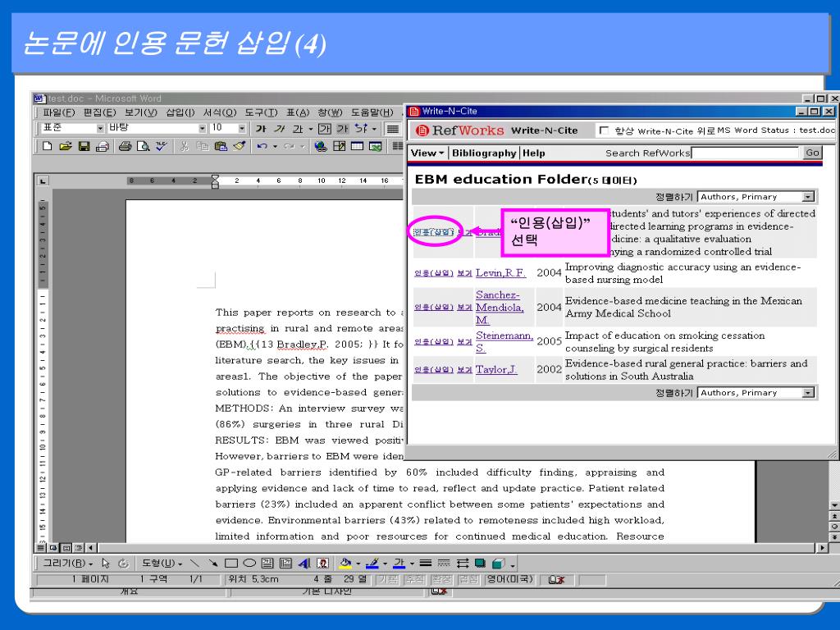The height and width of the screenshot is (630, 840).
Task: Insert a hyperlink using the globe icon
Action: (321, 146)
